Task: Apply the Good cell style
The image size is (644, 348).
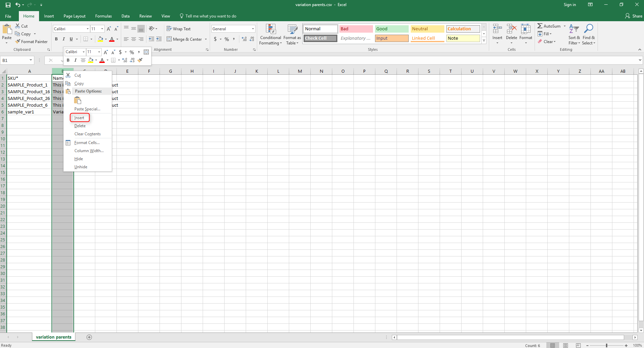Action: click(392, 29)
